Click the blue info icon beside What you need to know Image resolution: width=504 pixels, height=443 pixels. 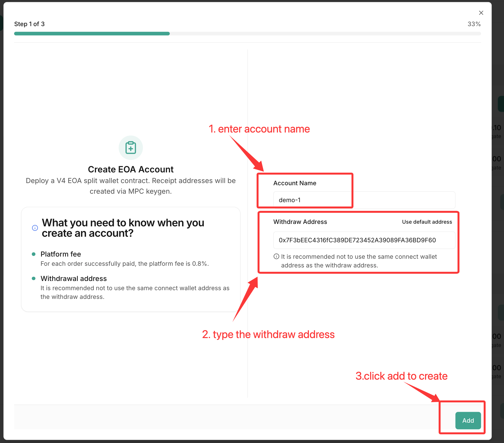click(35, 228)
